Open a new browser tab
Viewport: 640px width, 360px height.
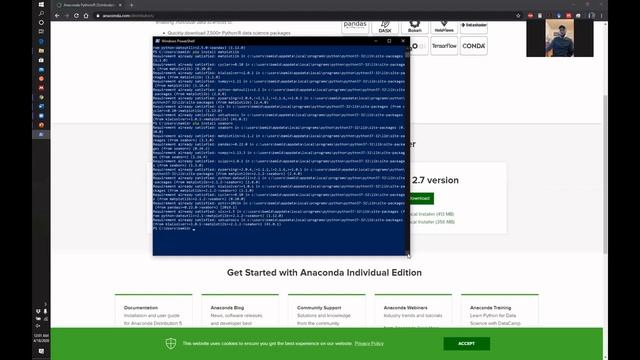(x=131, y=5)
